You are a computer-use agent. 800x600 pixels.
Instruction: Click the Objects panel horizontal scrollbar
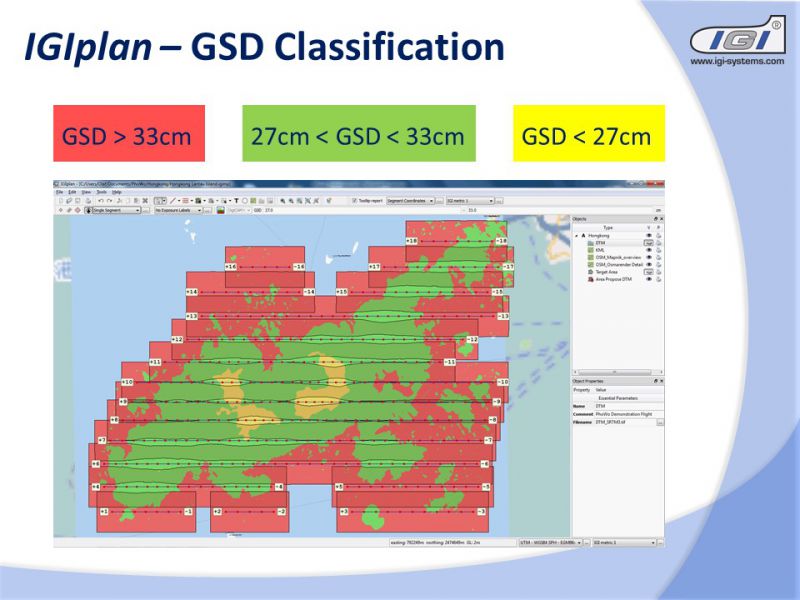click(617, 372)
